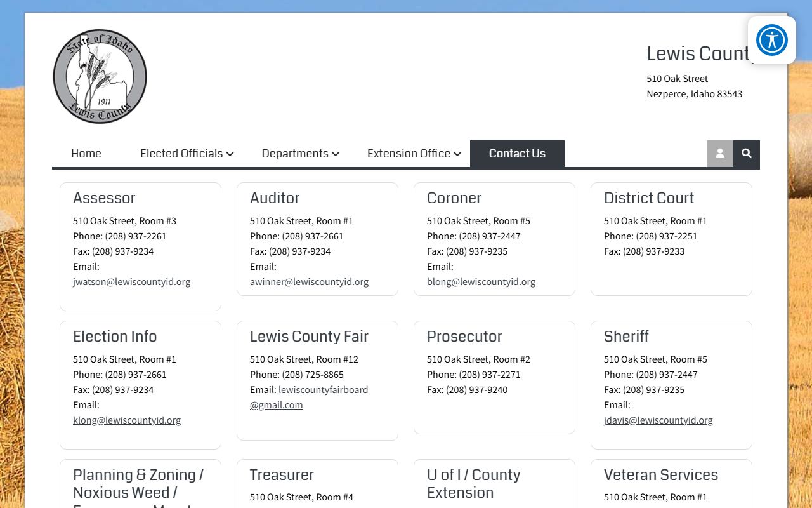This screenshot has height=508, width=812.
Task: Email awinner@lewiscountyid.org link
Action: (309, 281)
